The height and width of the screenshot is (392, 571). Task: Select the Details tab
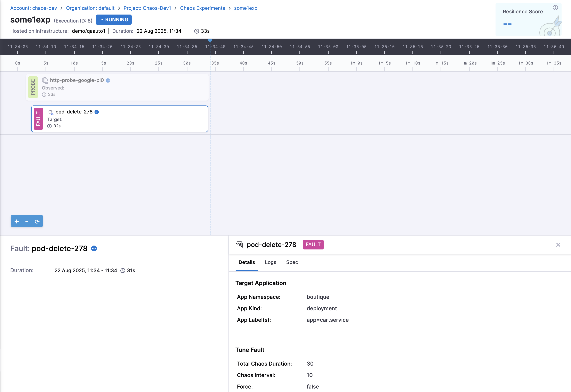tap(247, 262)
